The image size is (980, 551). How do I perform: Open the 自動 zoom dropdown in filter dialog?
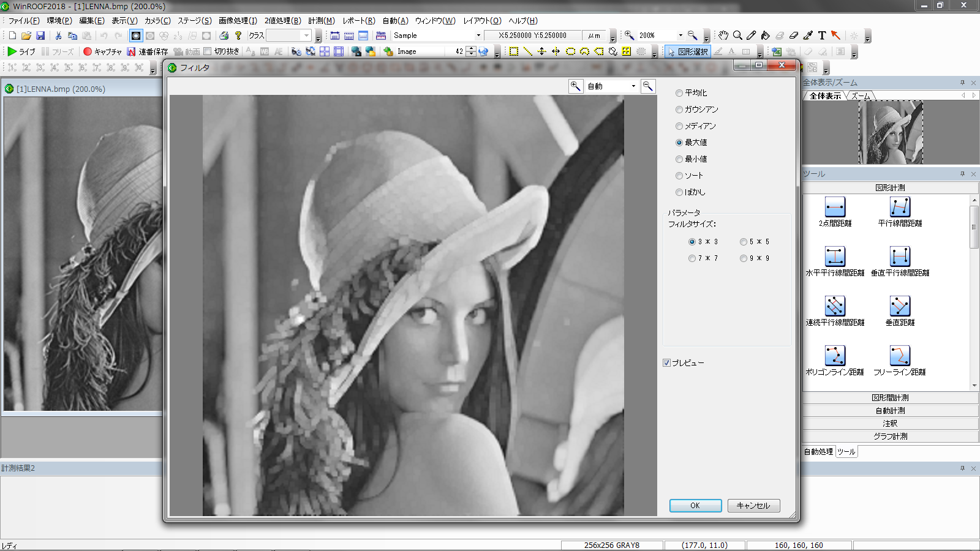633,86
